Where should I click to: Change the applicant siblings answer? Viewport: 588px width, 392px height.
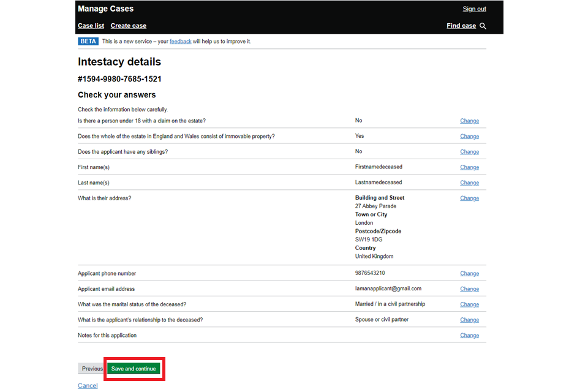(x=469, y=152)
